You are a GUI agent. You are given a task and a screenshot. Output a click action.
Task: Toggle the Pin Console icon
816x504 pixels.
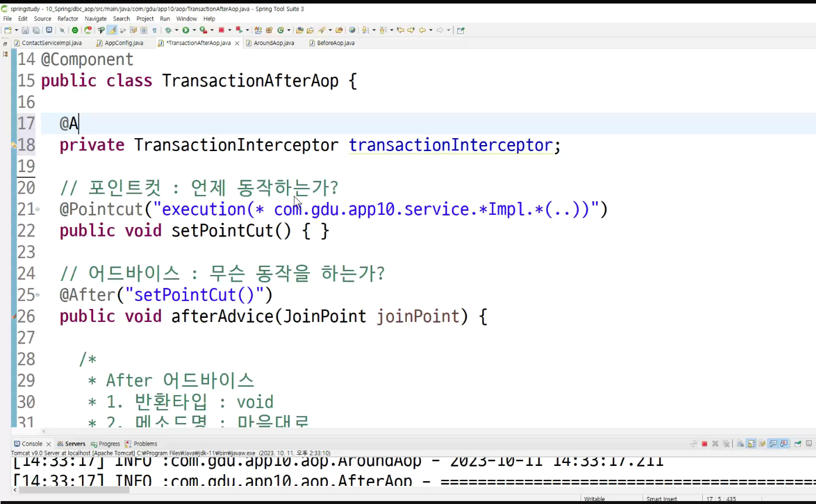click(x=798, y=444)
